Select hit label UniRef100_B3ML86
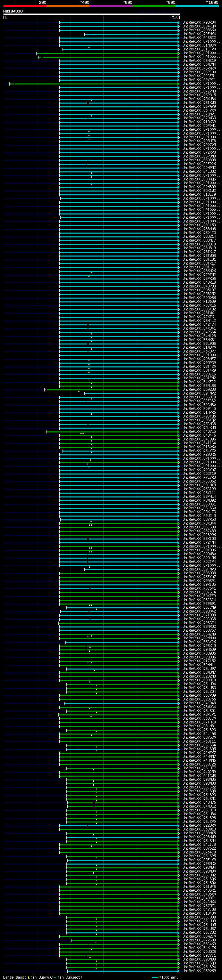222x980 pixels. coord(199,386)
